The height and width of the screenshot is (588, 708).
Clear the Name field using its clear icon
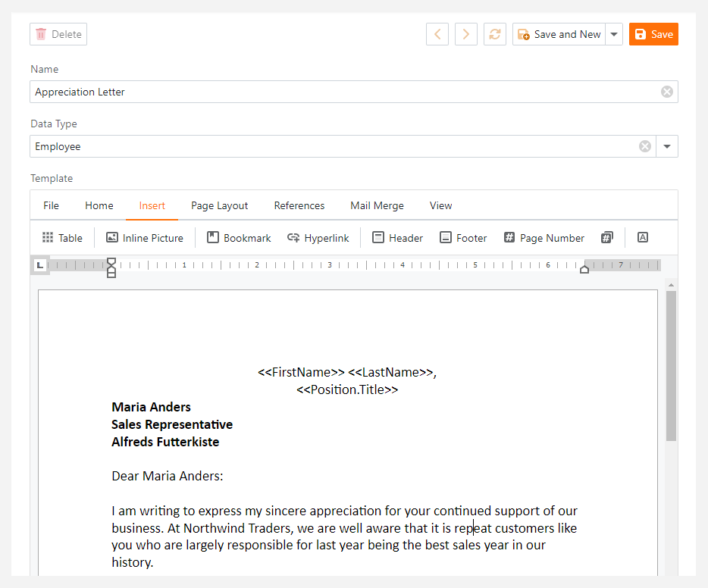click(666, 91)
